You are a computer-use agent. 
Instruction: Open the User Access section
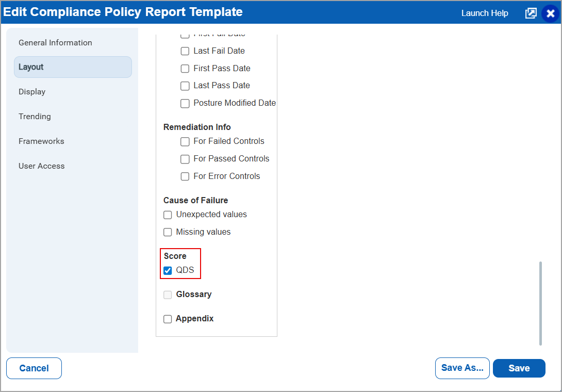coord(41,166)
